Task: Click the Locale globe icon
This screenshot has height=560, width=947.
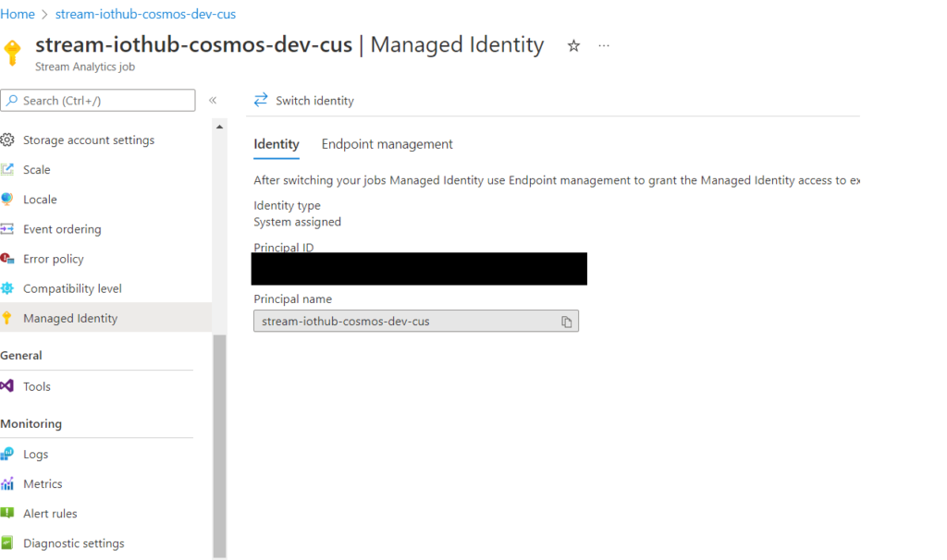Action: (7, 199)
